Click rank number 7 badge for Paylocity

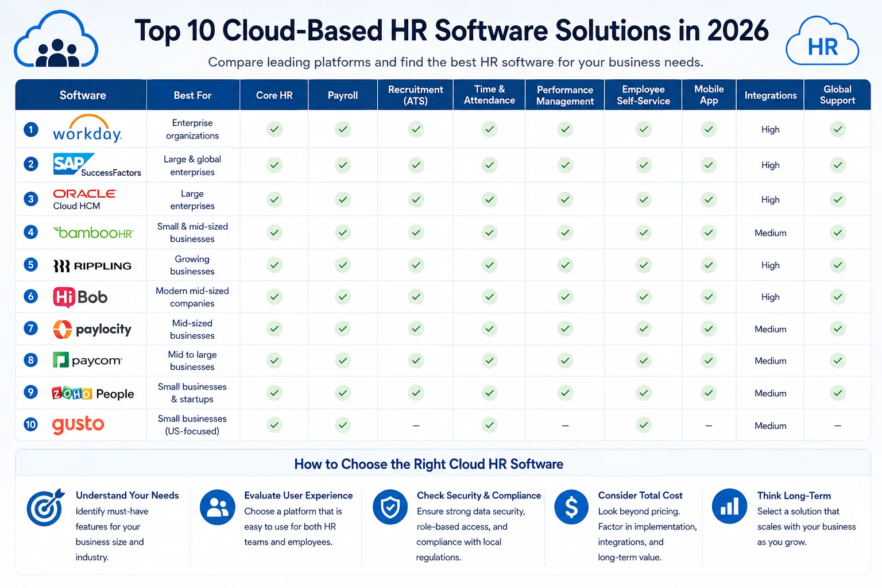pos(31,328)
